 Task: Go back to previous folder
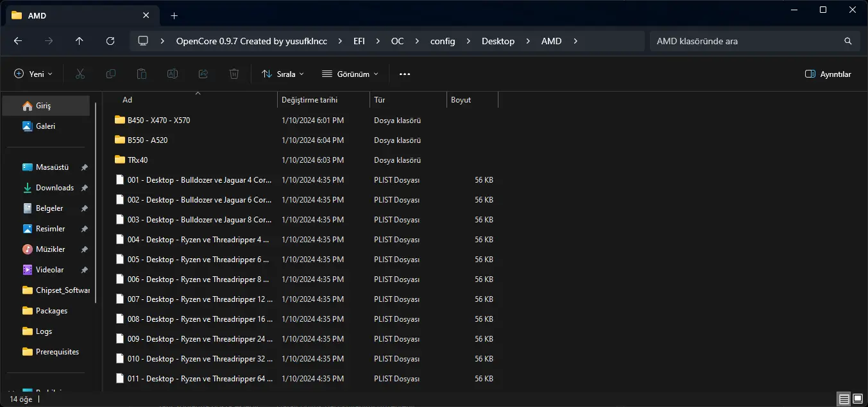(x=18, y=41)
